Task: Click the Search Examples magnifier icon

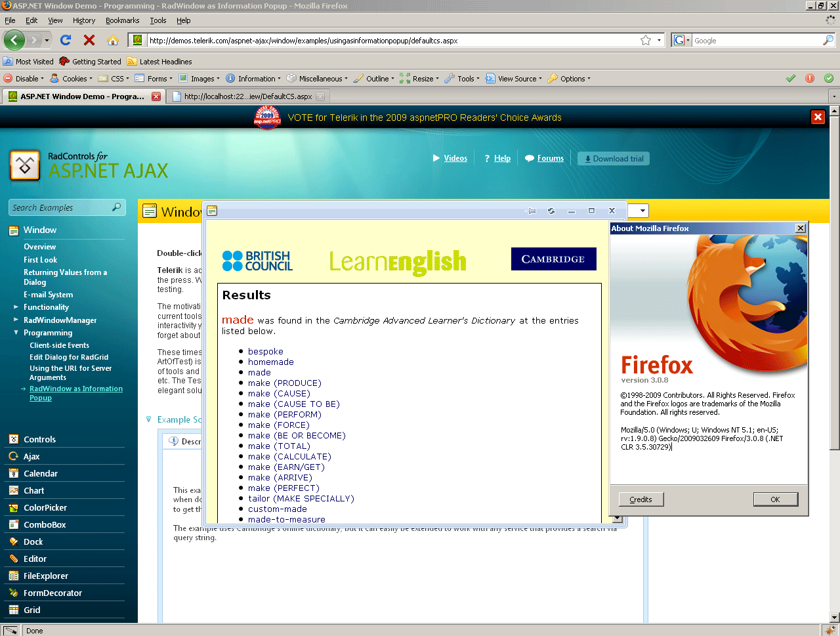Action: (117, 207)
